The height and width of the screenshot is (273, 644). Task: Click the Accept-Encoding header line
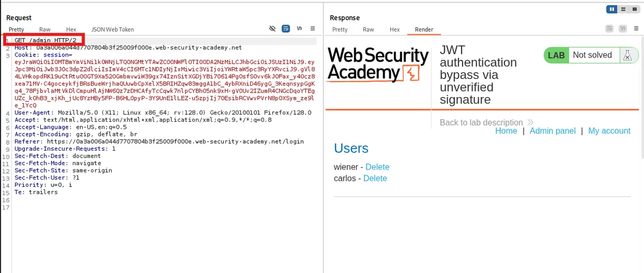[x=76, y=135]
